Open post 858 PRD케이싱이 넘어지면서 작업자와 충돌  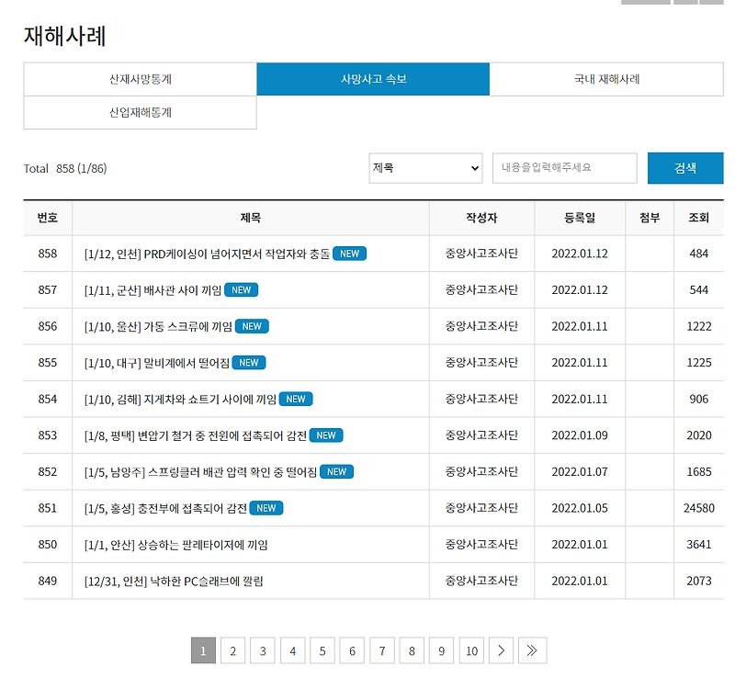(208, 254)
